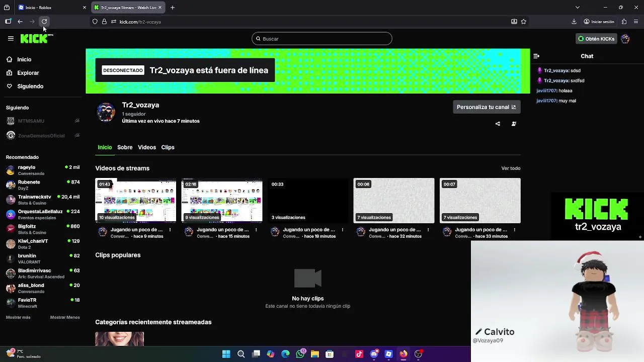Open the Tr2_Vozaya channel avatar
The height and width of the screenshot is (362, 644).
pyautogui.click(x=106, y=112)
